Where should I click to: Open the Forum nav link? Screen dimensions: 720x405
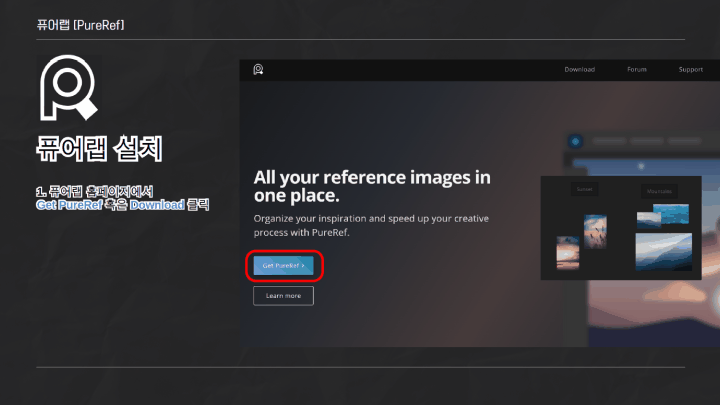click(637, 69)
